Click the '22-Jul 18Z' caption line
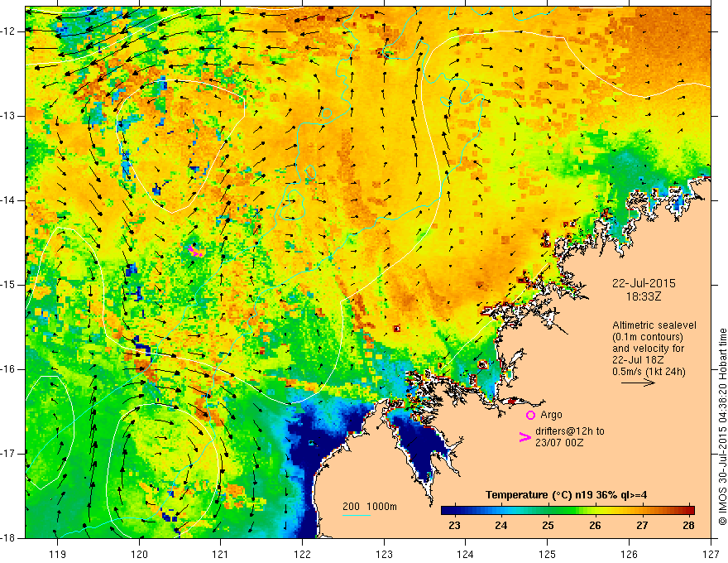The width and height of the screenshot is (728, 563). coord(638,360)
